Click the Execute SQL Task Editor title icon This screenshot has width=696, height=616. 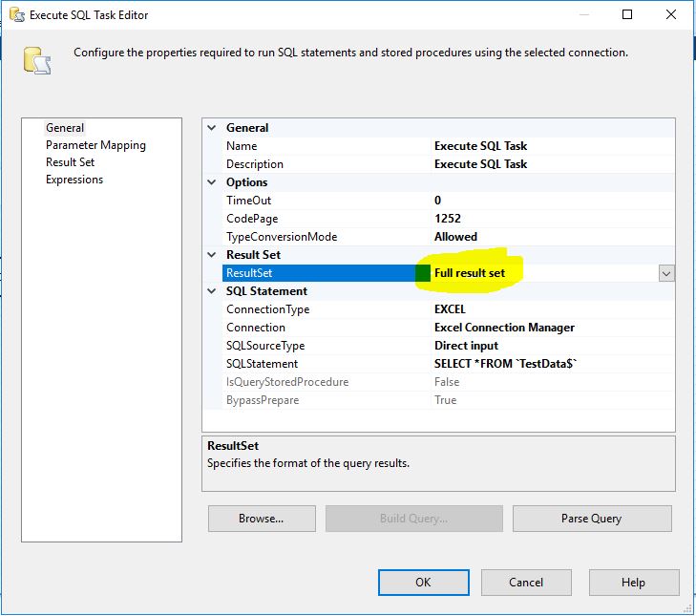(x=16, y=14)
